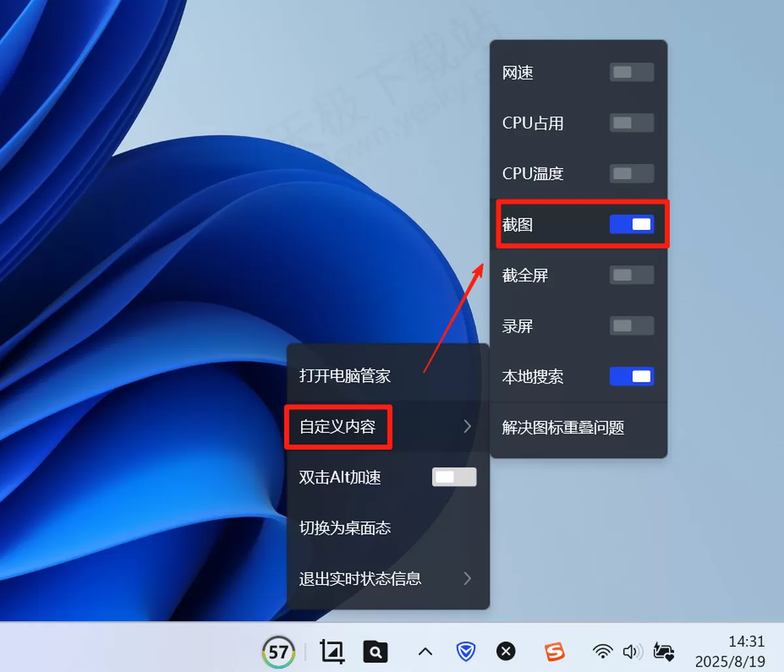784x672 pixels.
Task: Enable the CPU温度 temperature toggle
Action: click(x=632, y=173)
